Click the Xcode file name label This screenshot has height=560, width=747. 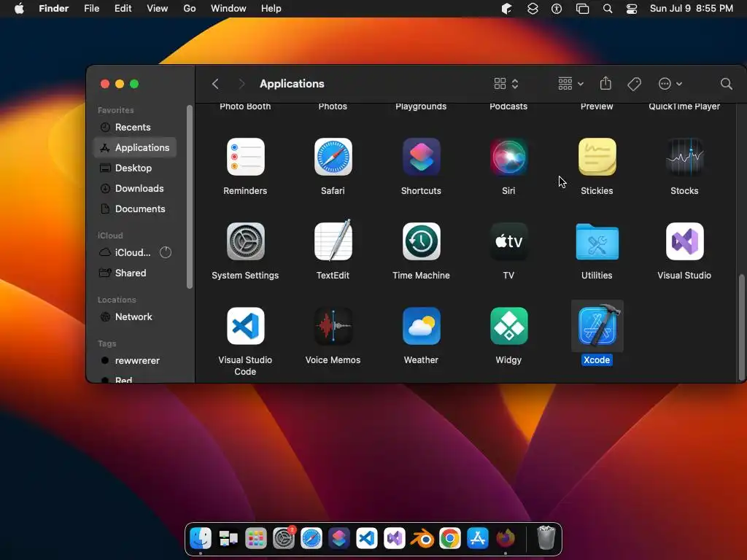(597, 360)
